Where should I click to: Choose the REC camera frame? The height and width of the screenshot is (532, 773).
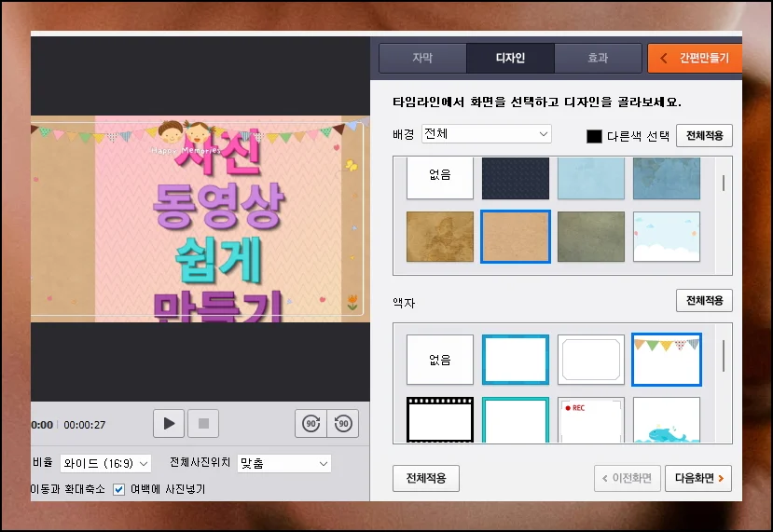tap(591, 419)
